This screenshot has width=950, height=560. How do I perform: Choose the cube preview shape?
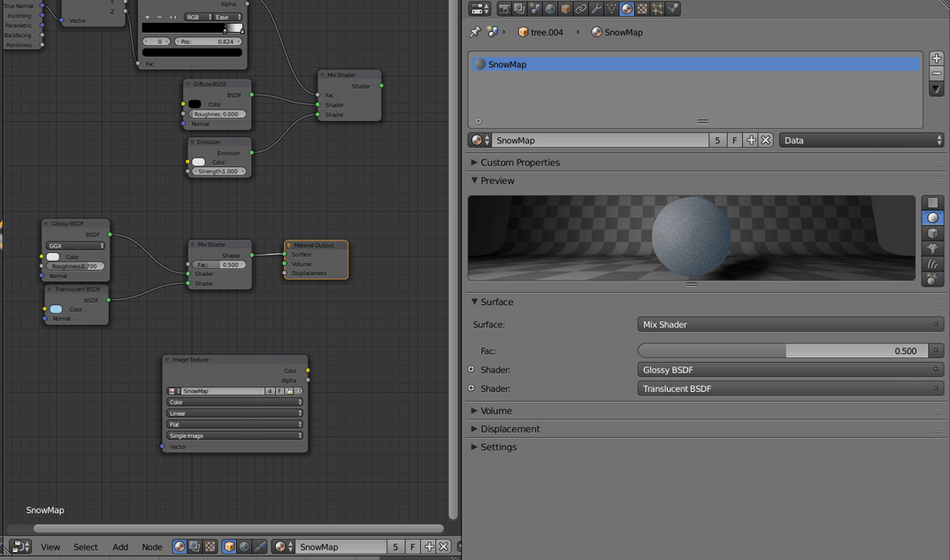tap(932, 234)
